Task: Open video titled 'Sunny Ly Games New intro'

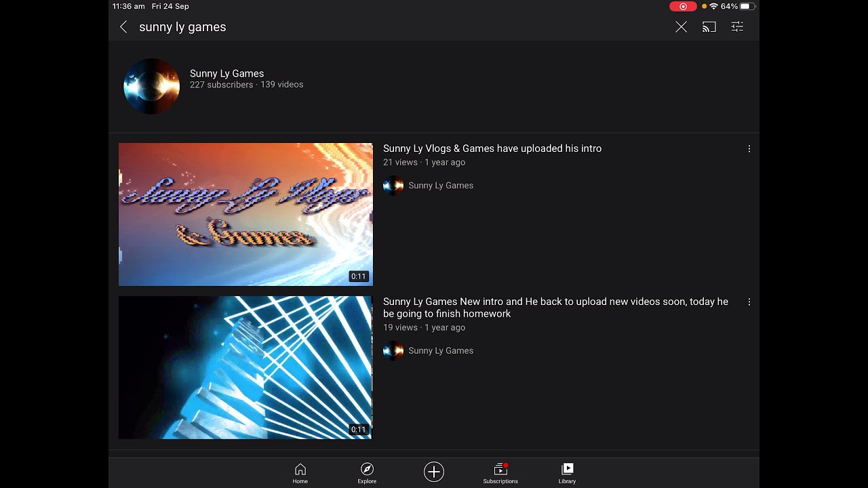Action: coord(555,308)
